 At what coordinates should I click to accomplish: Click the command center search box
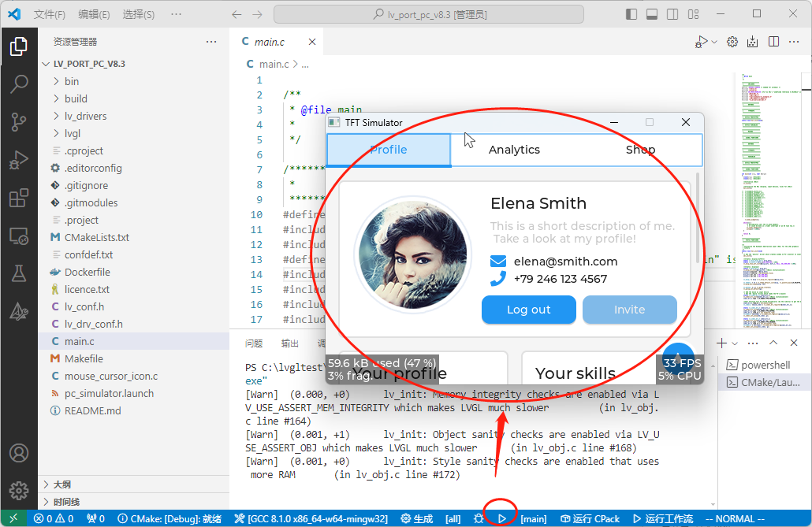click(x=429, y=14)
